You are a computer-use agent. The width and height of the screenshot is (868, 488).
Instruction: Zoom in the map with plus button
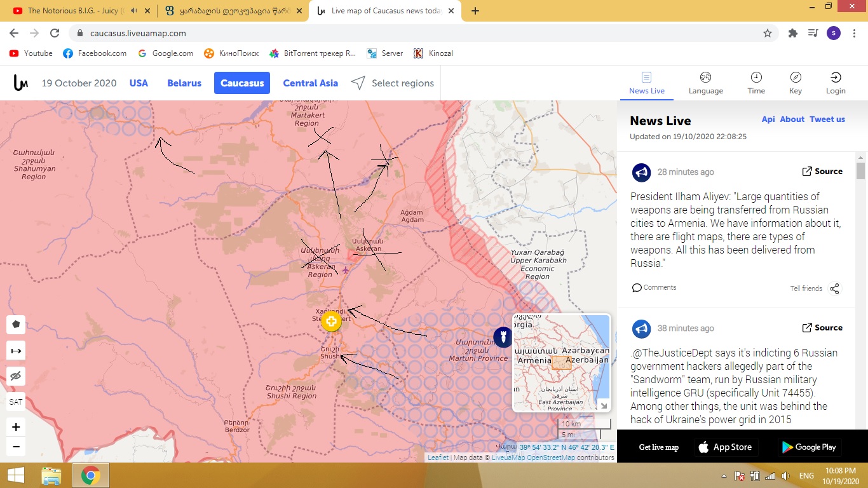16,427
